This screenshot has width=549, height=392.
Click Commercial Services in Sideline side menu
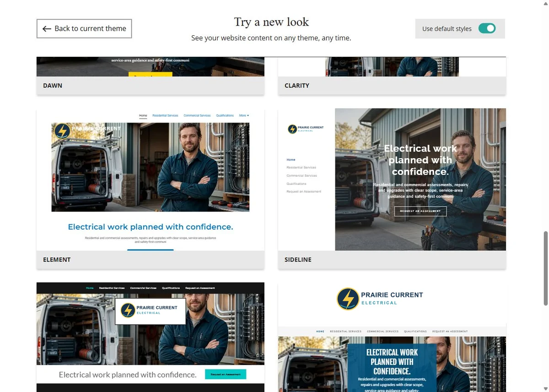[301, 176]
